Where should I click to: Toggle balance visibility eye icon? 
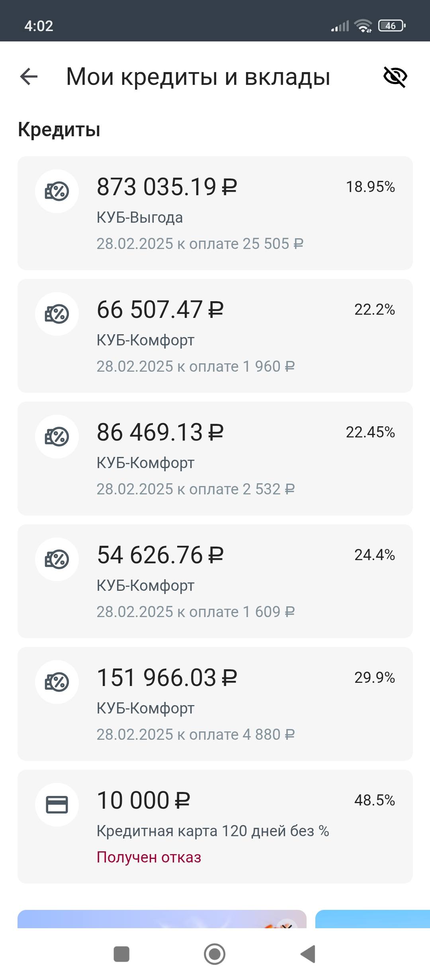coord(395,76)
